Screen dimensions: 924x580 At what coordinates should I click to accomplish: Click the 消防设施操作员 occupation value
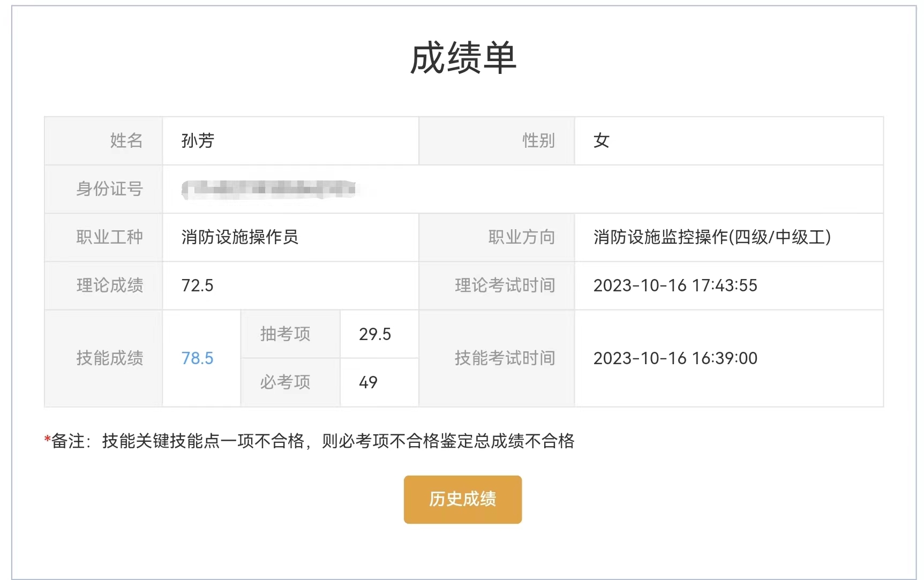click(239, 237)
